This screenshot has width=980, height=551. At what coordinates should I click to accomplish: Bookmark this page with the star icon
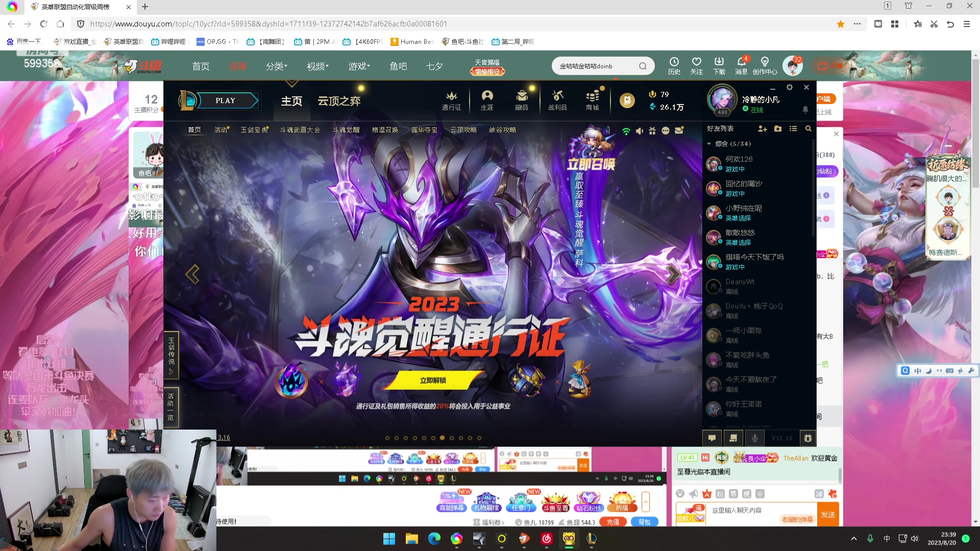click(x=841, y=24)
